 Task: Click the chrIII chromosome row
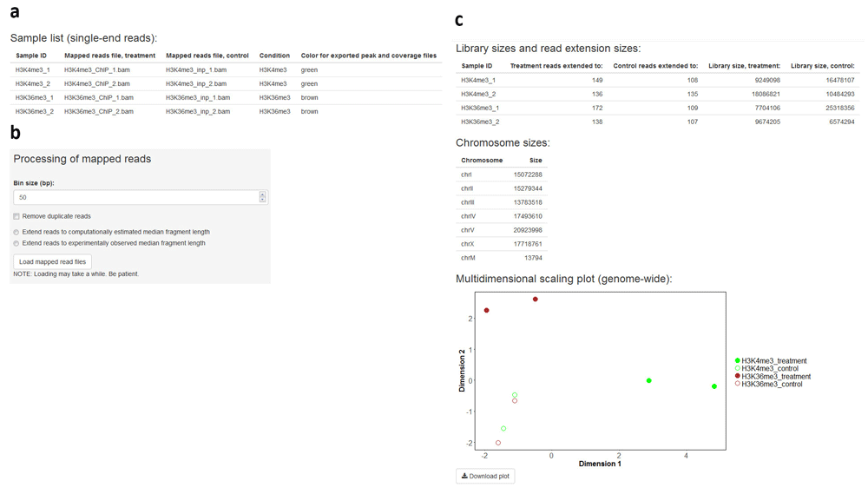click(502, 202)
